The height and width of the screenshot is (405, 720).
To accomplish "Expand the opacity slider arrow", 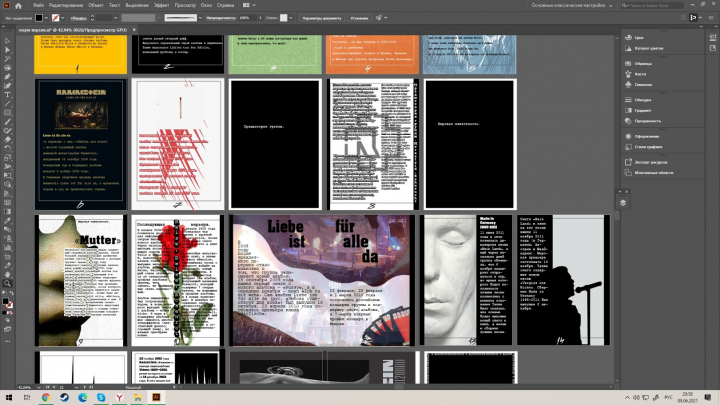I will pyautogui.click(x=260, y=18).
